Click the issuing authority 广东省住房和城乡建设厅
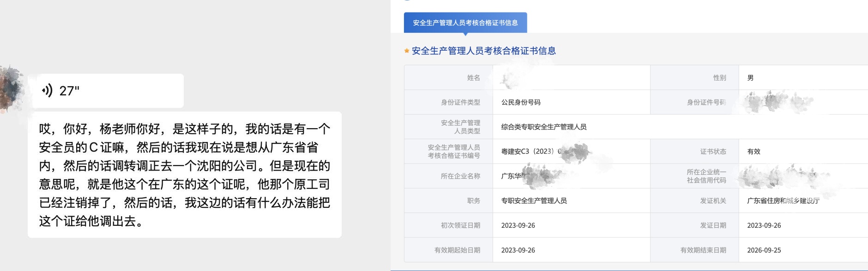The width and height of the screenshot is (868, 271). [783, 200]
